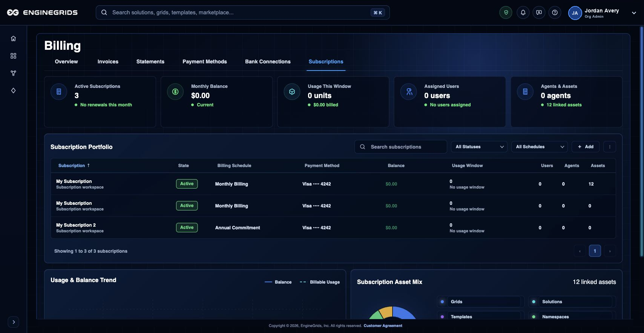
Task: Click the Usage This Window cube icon
Action: pyautogui.click(x=292, y=92)
